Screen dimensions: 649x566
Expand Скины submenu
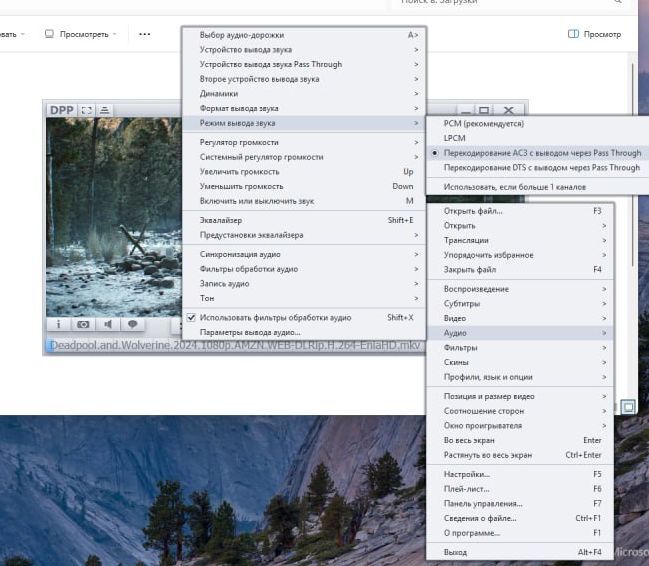(520, 362)
